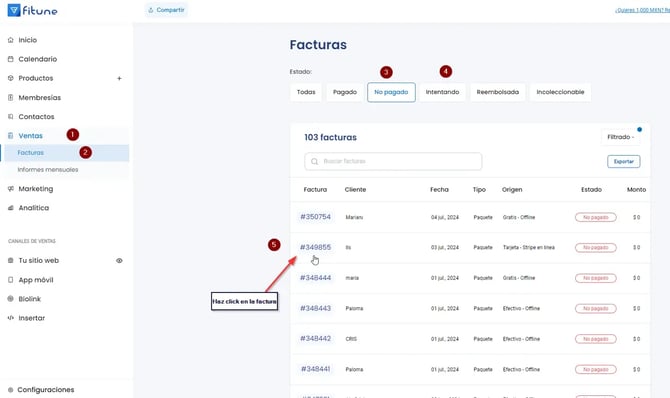Add a product with the plus icon
The image size is (670, 398).
[119, 78]
